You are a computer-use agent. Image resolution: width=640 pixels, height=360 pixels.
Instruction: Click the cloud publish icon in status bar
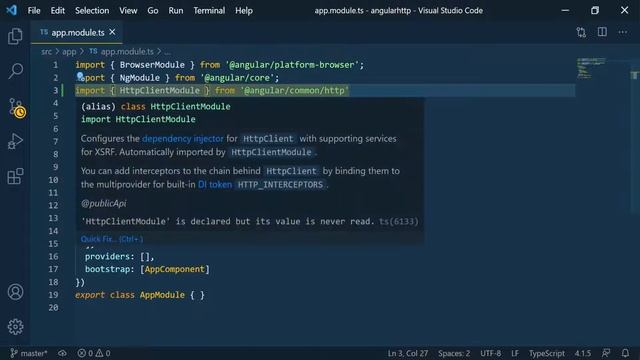tap(62, 353)
